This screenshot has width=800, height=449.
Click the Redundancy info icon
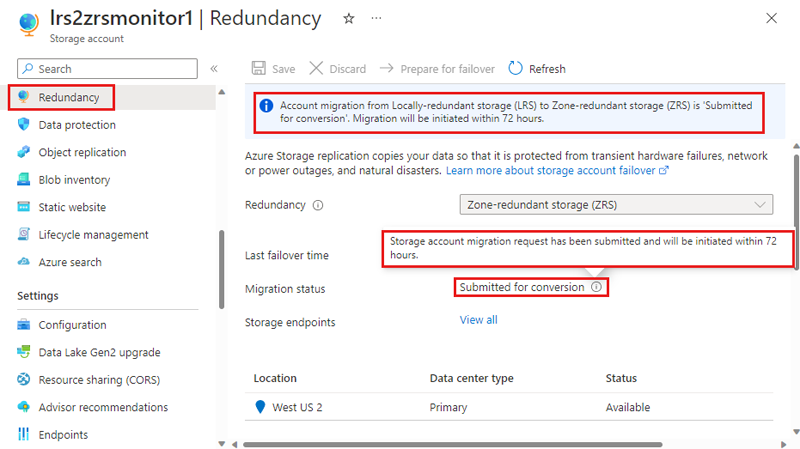pos(318,205)
